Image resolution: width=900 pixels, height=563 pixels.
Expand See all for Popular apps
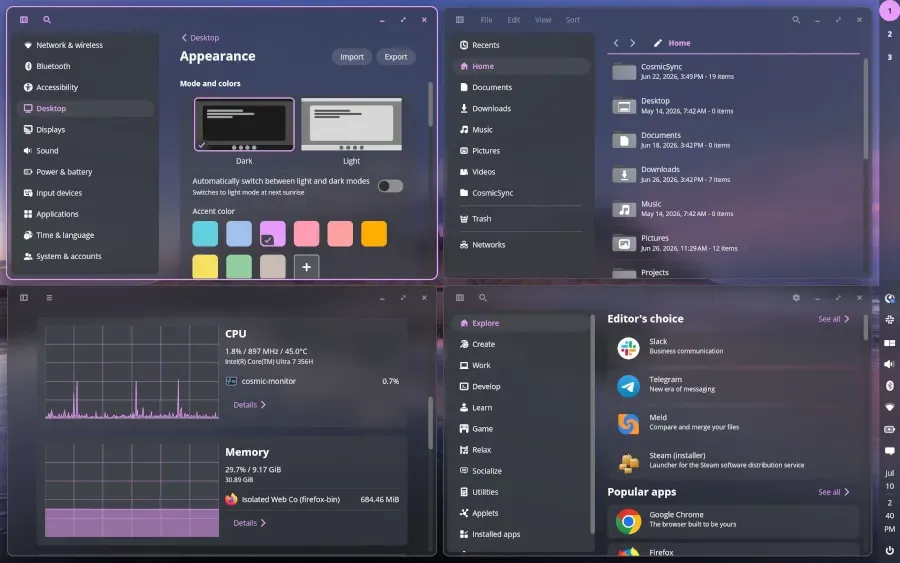833,492
